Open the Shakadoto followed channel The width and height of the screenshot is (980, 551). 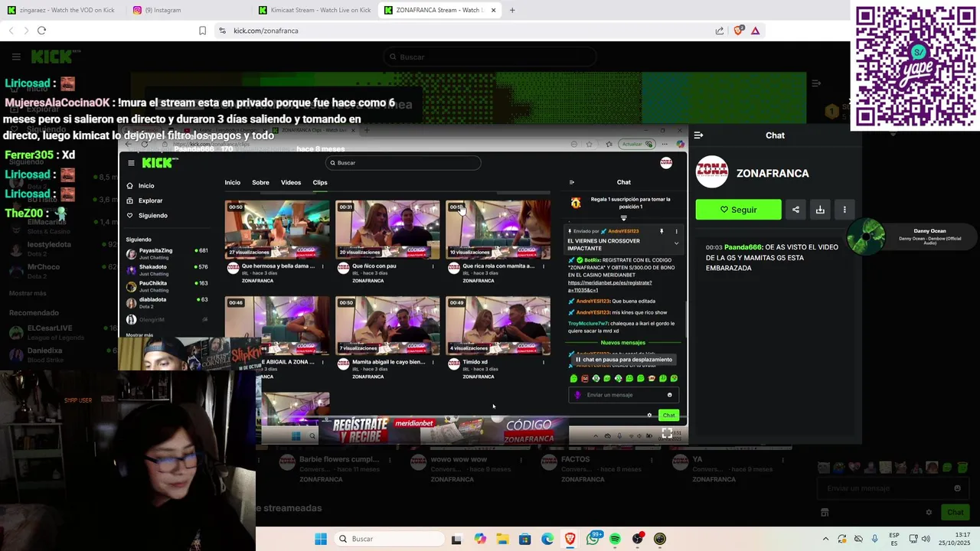point(167,269)
